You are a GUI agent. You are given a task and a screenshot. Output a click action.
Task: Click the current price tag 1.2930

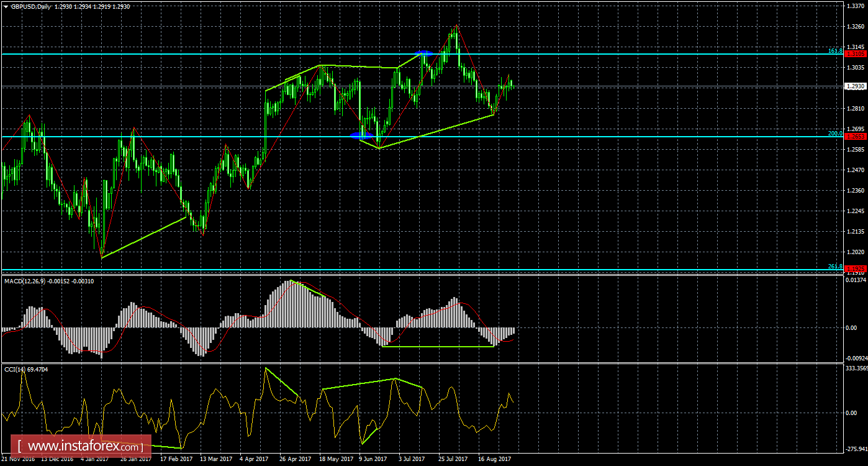[854, 86]
